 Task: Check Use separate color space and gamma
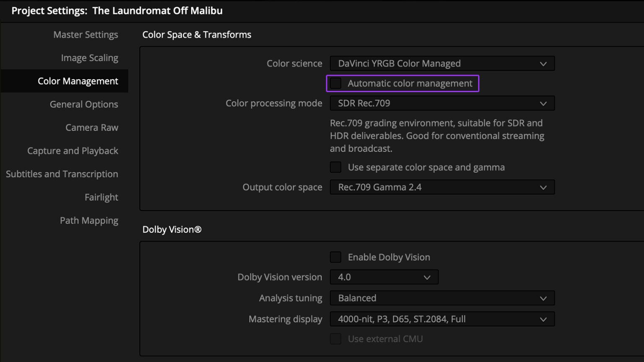coord(335,167)
